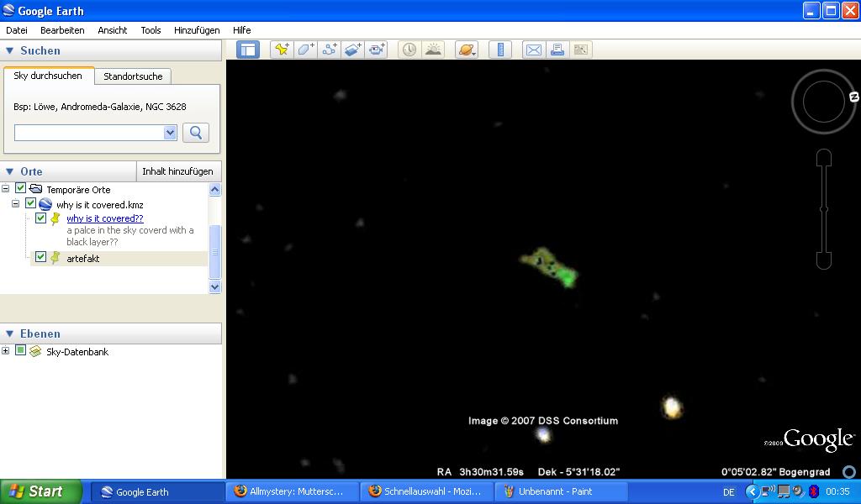Screen dimensions: 861x504
Task: Expand hidden system tray icons with the arrow
Action: tap(752, 491)
